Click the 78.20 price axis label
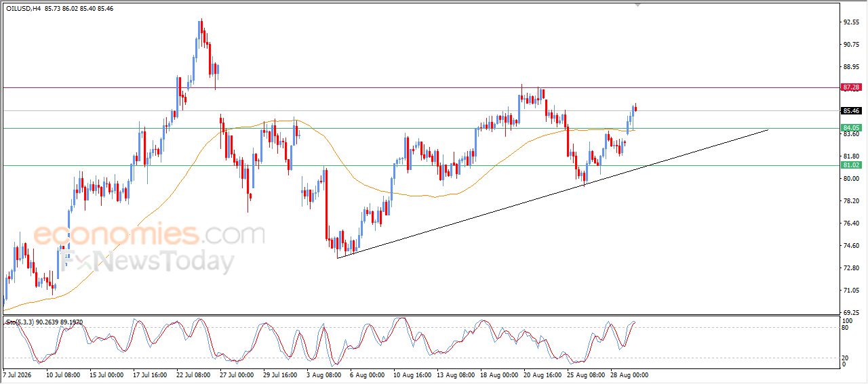 point(851,201)
